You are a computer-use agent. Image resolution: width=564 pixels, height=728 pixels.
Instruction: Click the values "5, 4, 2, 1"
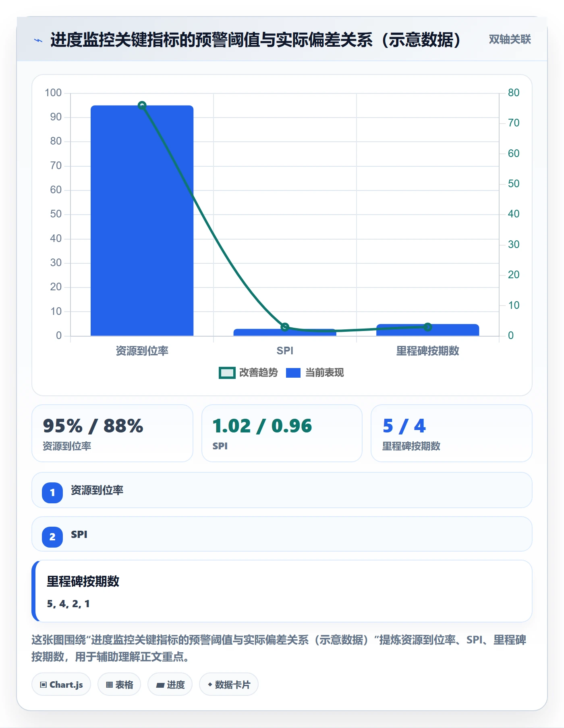[68, 604]
